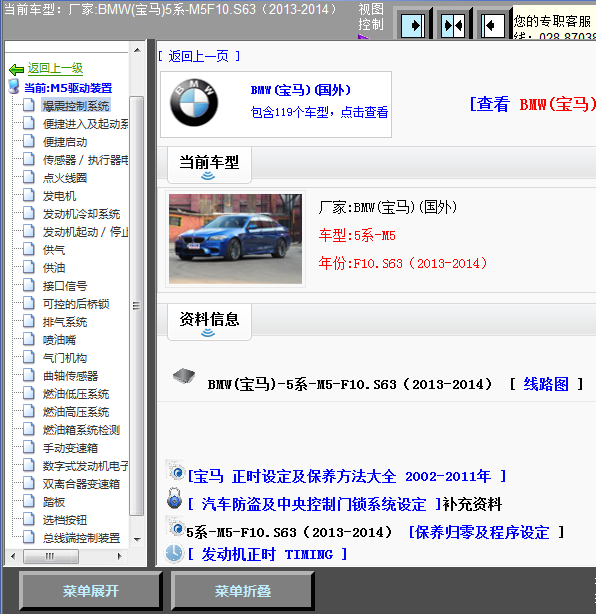Select the 供油 tree item
Image resolution: width=596 pixels, height=614 pixels.
54,268
